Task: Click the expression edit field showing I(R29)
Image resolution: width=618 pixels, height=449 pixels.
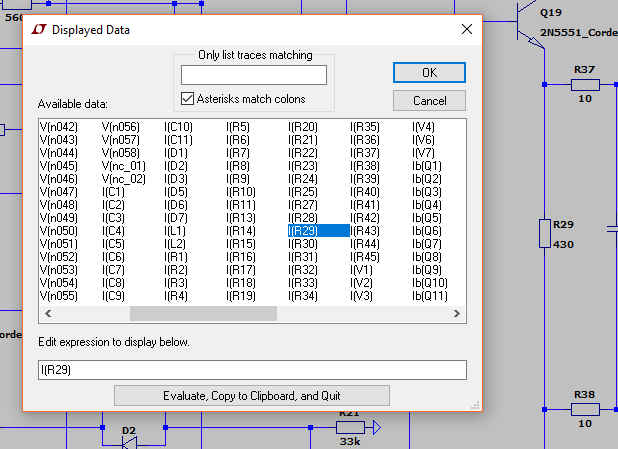Action: [x=252, y=370]
